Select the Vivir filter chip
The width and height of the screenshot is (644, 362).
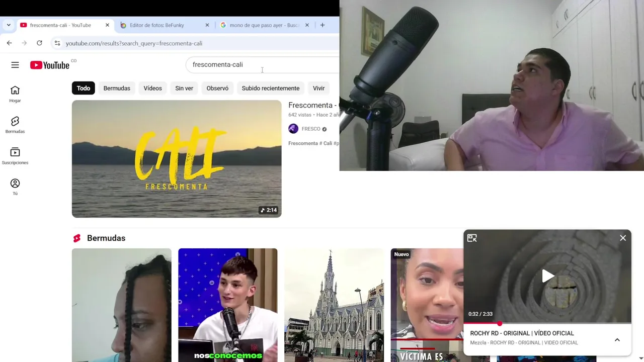click(x=318, y=88)
